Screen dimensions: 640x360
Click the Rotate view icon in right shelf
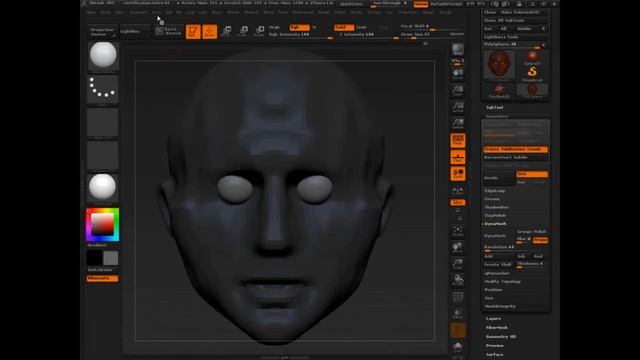458,280
